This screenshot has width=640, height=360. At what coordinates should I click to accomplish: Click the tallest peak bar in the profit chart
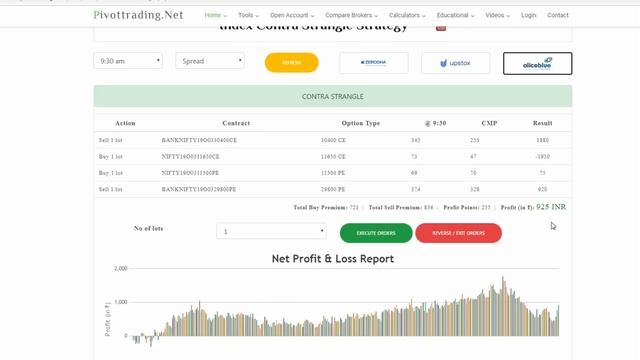[x=503, y=306]
